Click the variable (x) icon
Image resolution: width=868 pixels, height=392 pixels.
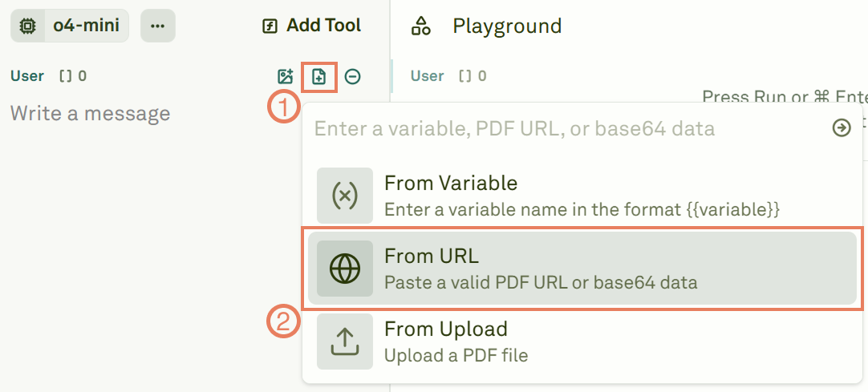(x=344, y=195)
